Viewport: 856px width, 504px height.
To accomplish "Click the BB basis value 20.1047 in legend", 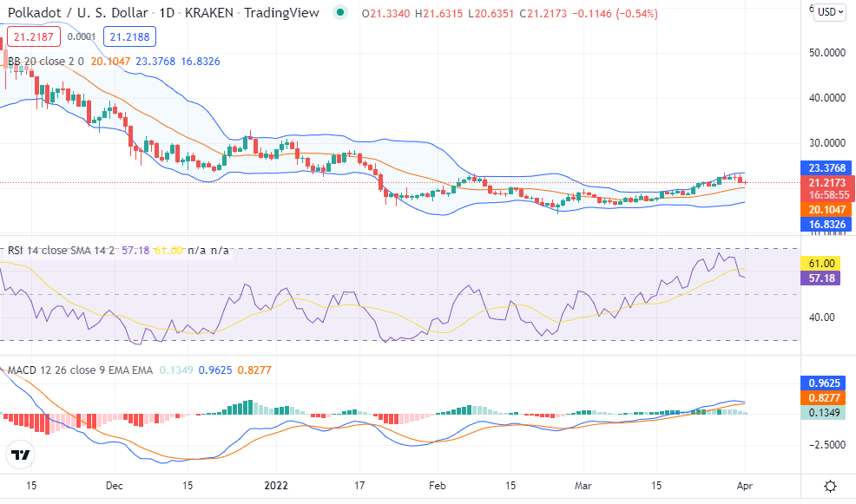I will (110, 62).
